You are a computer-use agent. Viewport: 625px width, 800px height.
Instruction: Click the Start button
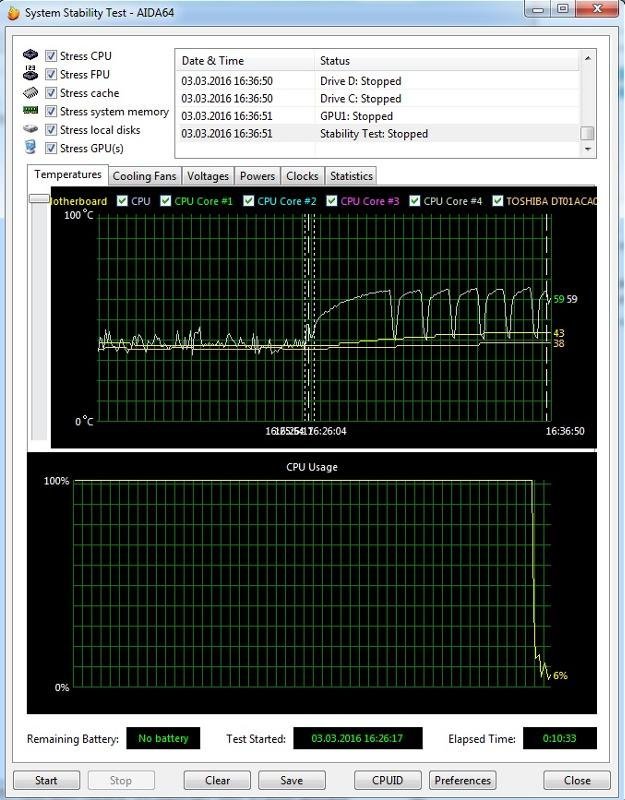coord(46,780)
